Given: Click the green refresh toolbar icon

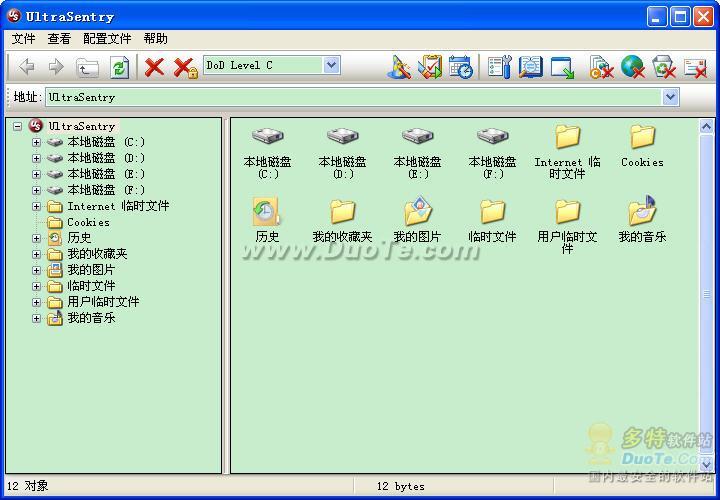Looking at the screenshot, I should pos(119,67).
